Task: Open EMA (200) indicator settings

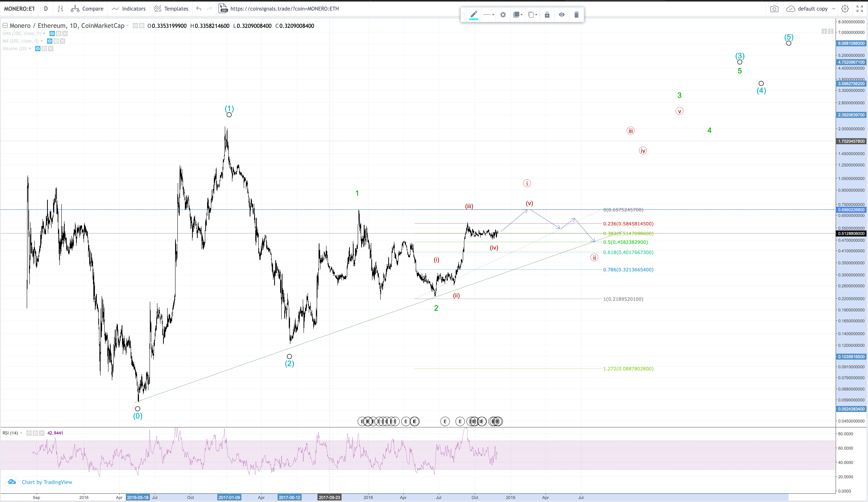Action: tap(59, 33)
